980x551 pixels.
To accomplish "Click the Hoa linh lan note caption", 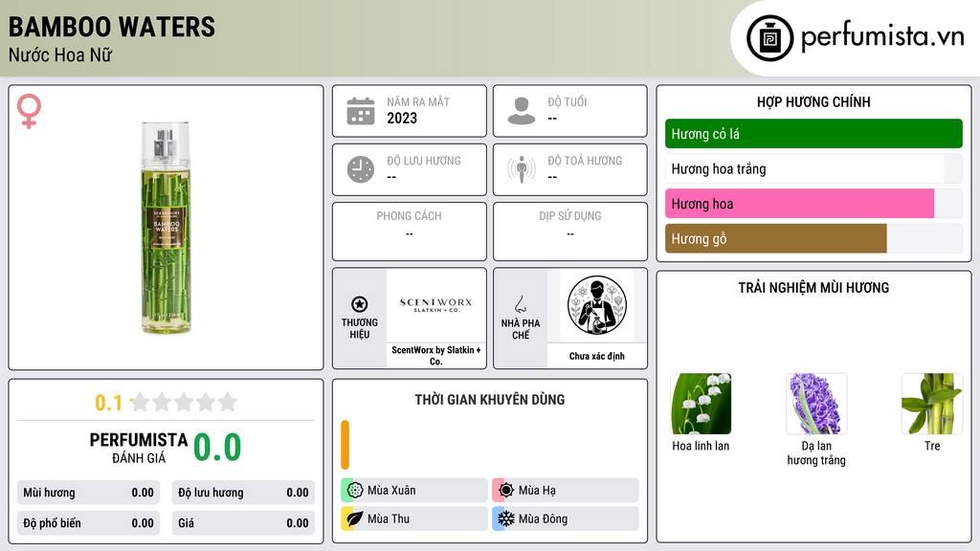I will click(x=701, y=446).
